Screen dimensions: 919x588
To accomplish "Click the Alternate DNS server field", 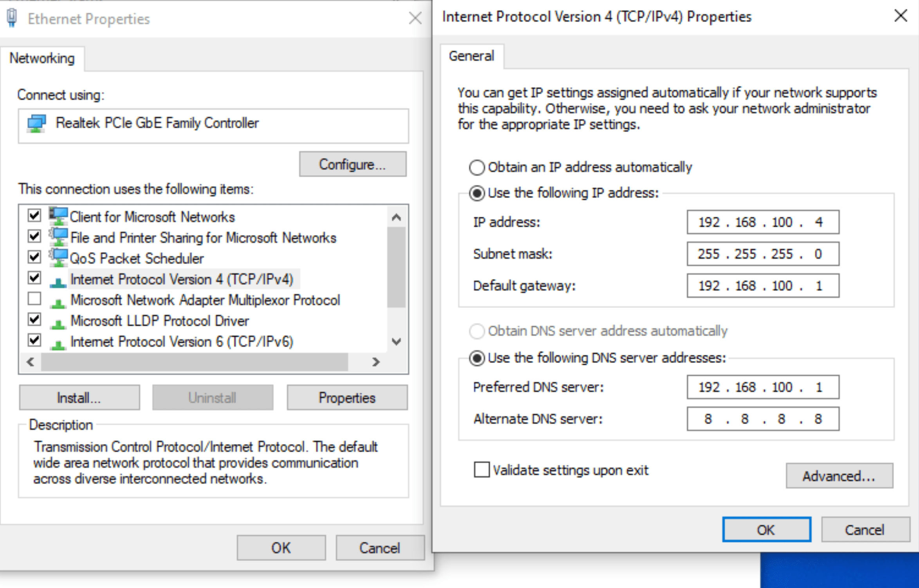I will click(762, 419).
